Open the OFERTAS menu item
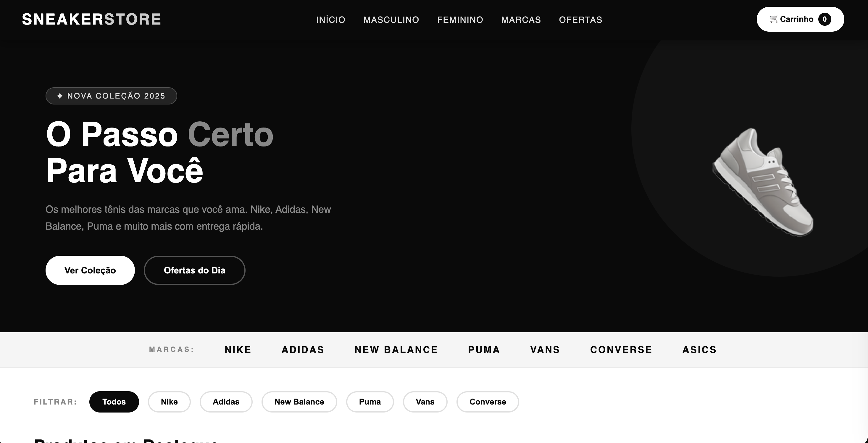Screen dimensions: 868x443 (580, 20)
